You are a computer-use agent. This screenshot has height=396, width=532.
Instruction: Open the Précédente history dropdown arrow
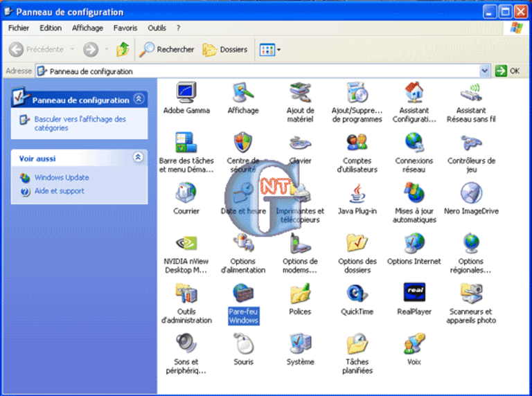tap(72, 50)
